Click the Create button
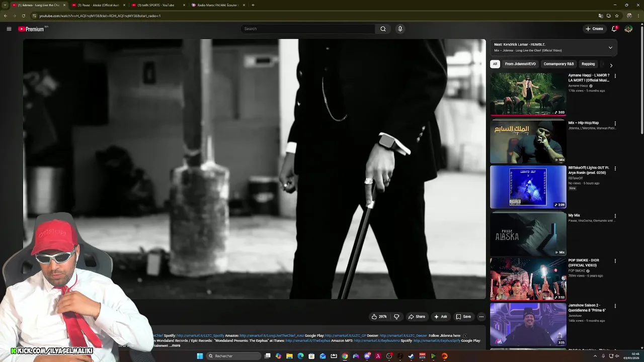This screenshot has height=362, width=644. point(594,29)
